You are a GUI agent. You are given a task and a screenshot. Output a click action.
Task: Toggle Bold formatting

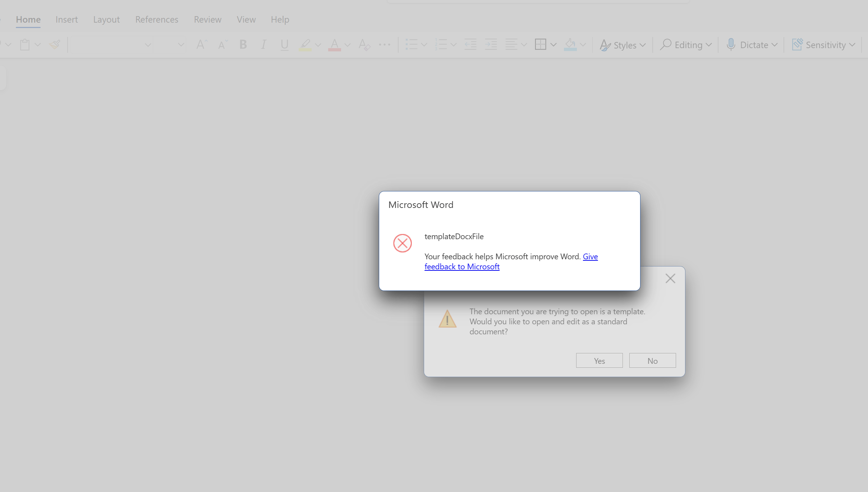click(243, 45)
